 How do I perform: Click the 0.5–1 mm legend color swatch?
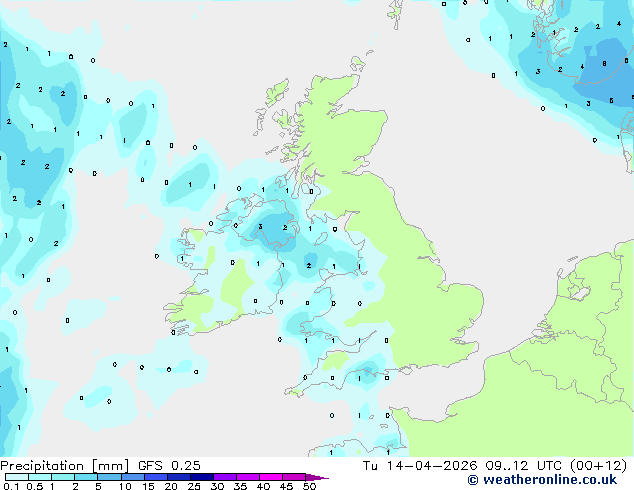[40, 477]
